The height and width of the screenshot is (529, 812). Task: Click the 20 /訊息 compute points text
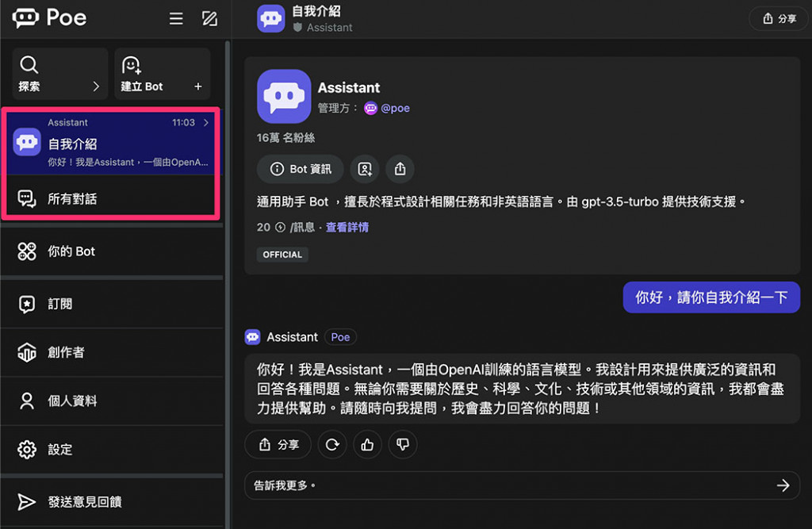pos(285,228)
